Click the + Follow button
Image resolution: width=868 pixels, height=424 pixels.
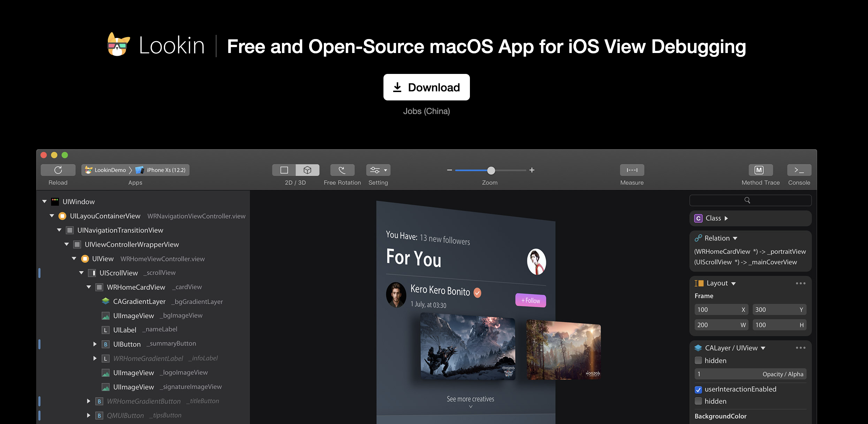click(x=531, y=300)
